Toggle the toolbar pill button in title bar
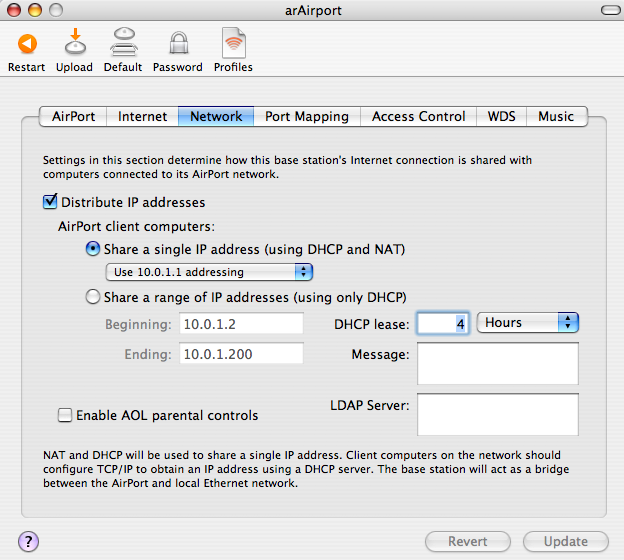The height and width of the screenshot is (560, 624). [x=610, y=10]
